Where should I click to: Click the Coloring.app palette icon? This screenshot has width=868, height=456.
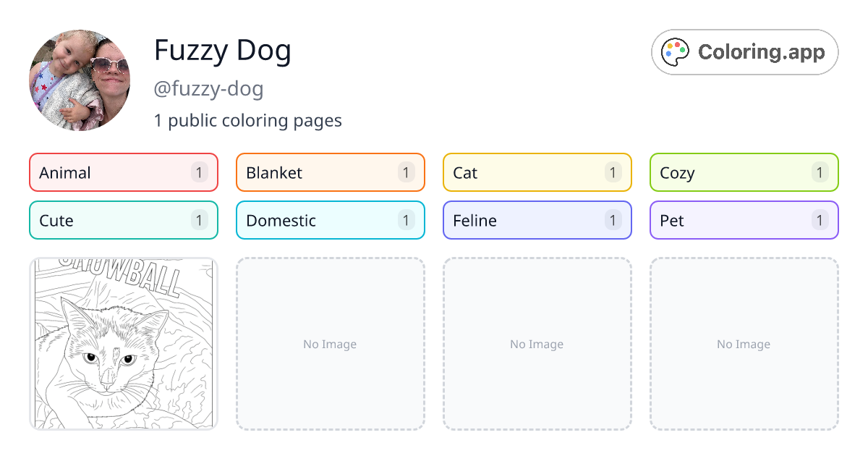676,52
